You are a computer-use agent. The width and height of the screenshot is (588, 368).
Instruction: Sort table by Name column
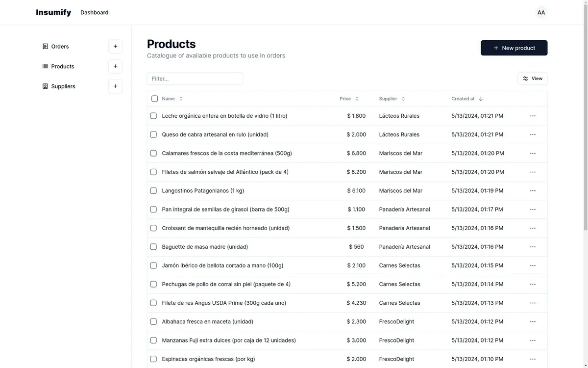click(172, 99)
